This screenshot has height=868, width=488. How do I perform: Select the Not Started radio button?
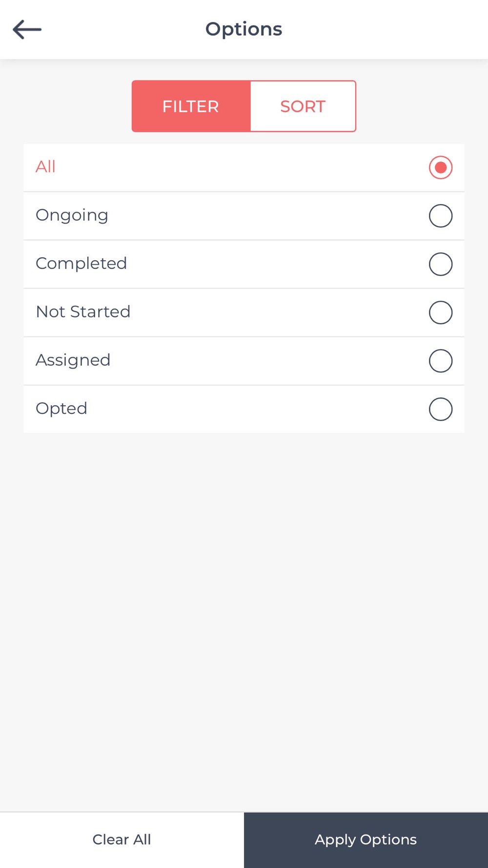click(441, 312)
